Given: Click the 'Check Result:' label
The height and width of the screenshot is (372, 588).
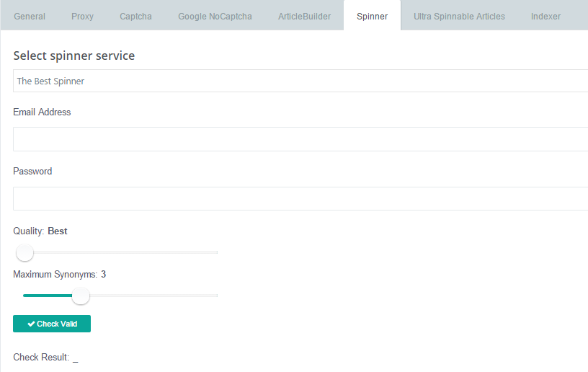Looking at the screenshot, I should coord(41,358).
